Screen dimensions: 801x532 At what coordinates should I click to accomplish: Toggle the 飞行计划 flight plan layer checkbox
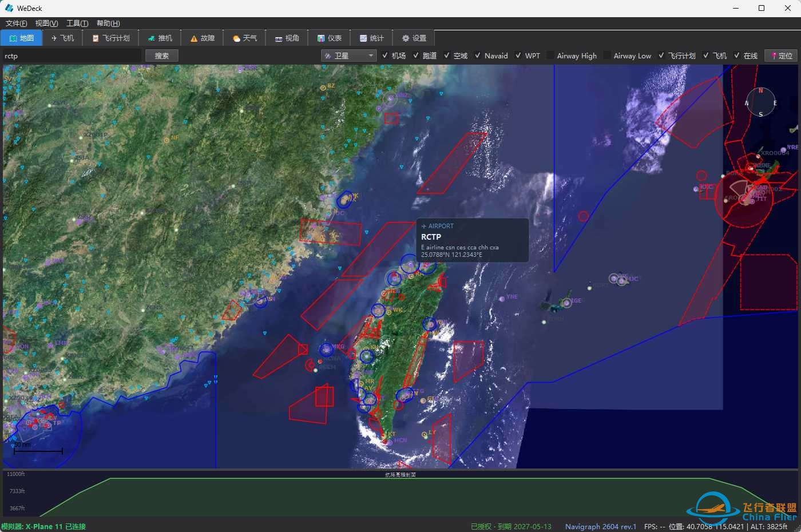point(661,55)
